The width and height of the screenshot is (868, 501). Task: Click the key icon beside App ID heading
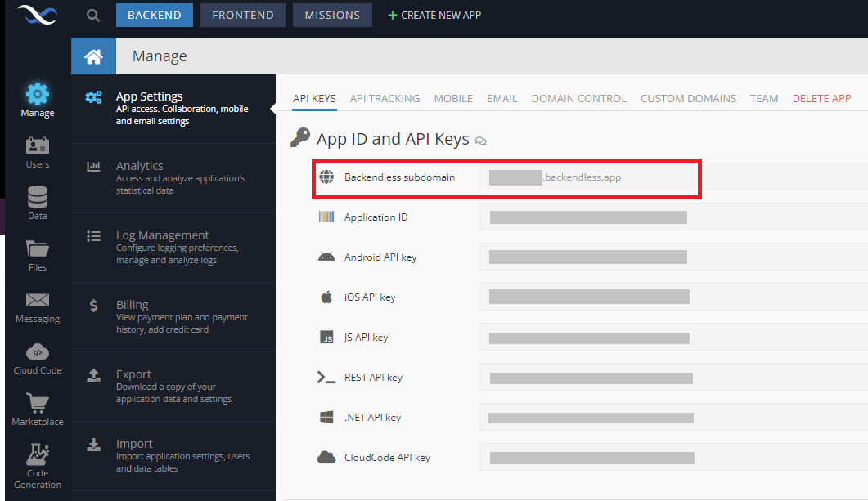point(300,137)
